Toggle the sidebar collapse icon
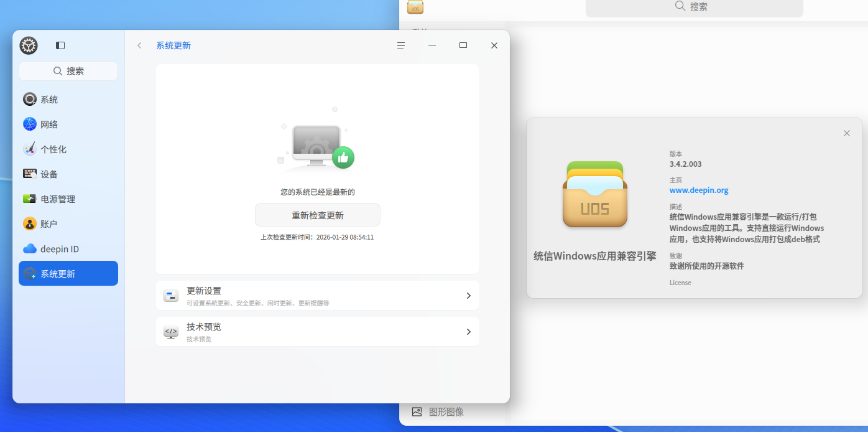The width and height of the screenshot is (868, 432). (60, 45)
